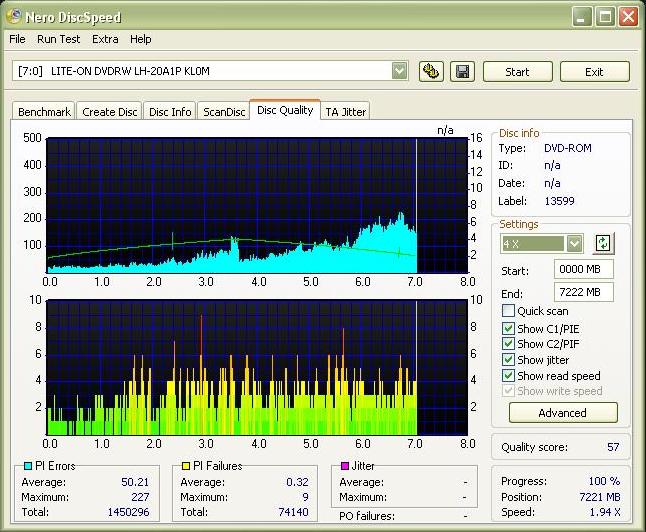This screenshot has height=532, width=646.
Task: Enable the Quick scan checkbox
Action: click(508, 311)
